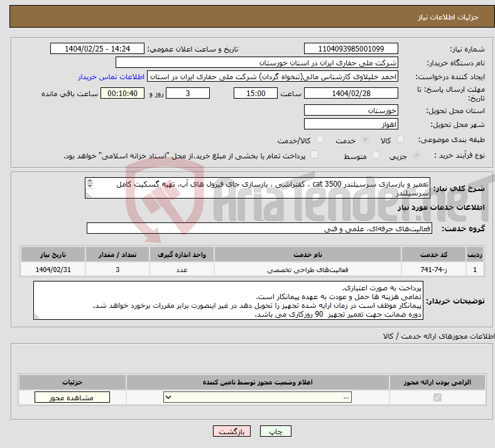
Task: Click the need date cell 1404/02/31
Action: click(x=53, y=270)
